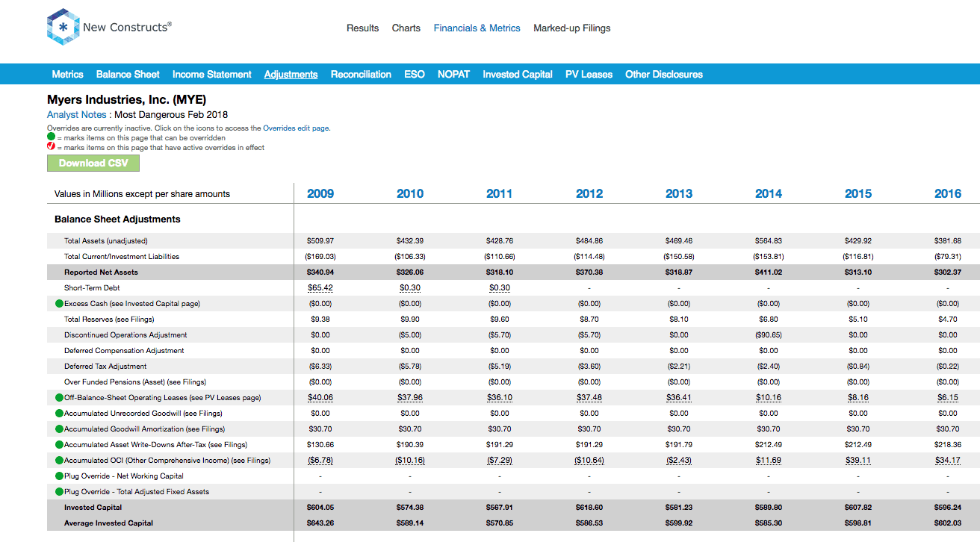Screen dimensions: 980x542
Task: Click 2016 Accumulated OCI value $34.17
Action: 948,461
